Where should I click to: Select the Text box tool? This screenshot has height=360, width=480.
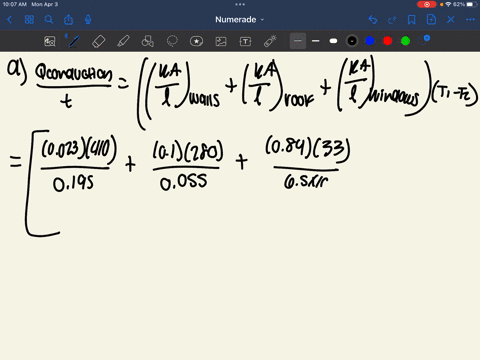(x=245, y=41)
